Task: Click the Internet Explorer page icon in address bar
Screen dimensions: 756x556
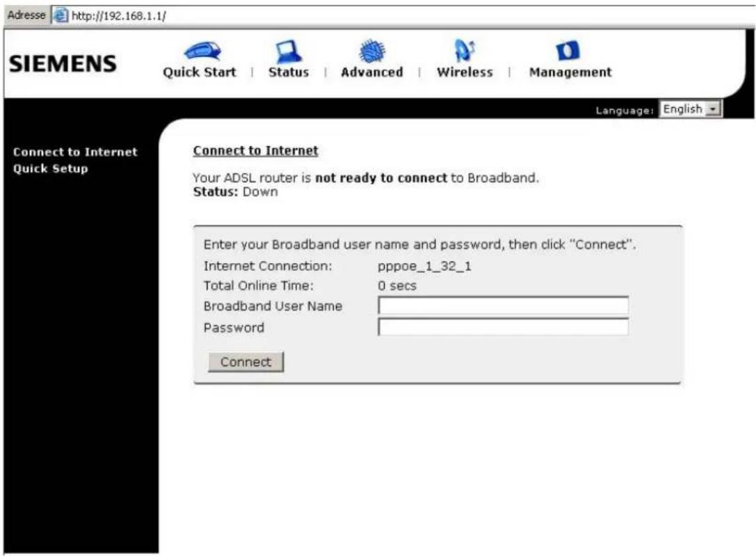Action: pos(61,15)
